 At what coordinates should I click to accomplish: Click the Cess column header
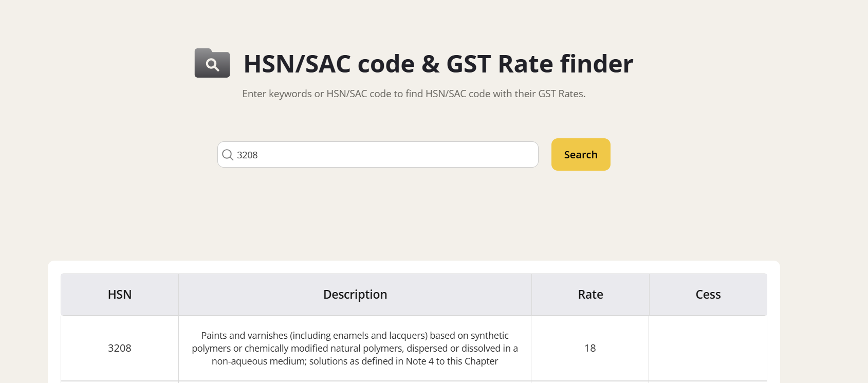click(x=708, y=295)
